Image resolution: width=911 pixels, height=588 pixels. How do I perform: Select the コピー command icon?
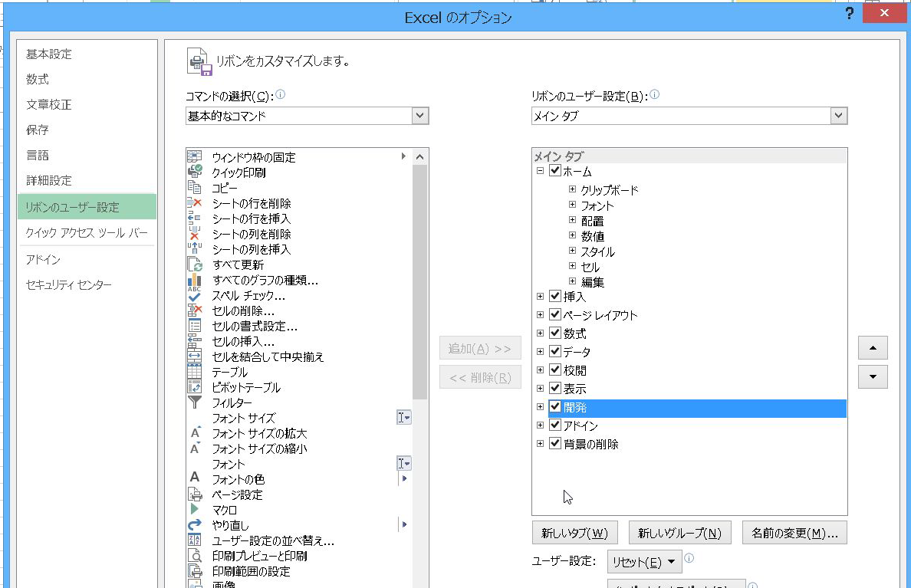(194, 187)
